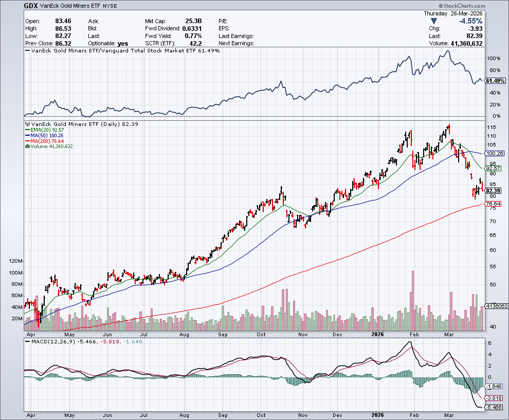Viewport: 509px width, 420px height.
Task: Click the blue down-arrow change indicator
Action: coord(434,21)
